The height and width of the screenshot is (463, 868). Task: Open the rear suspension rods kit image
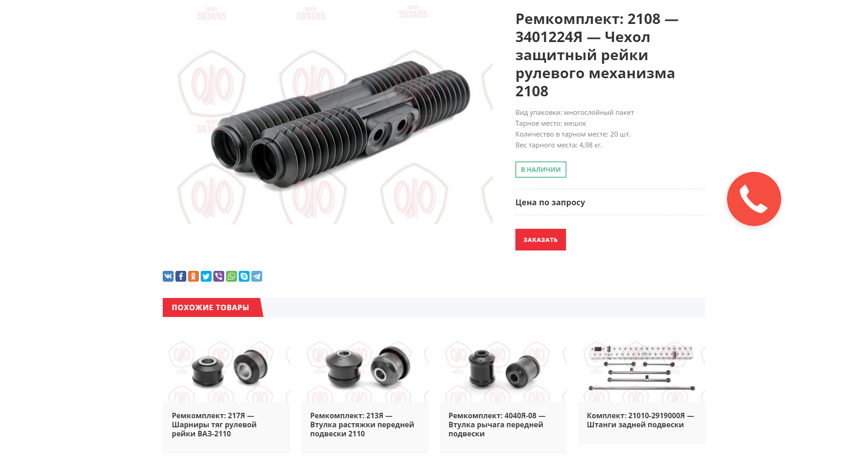[642, 371]
